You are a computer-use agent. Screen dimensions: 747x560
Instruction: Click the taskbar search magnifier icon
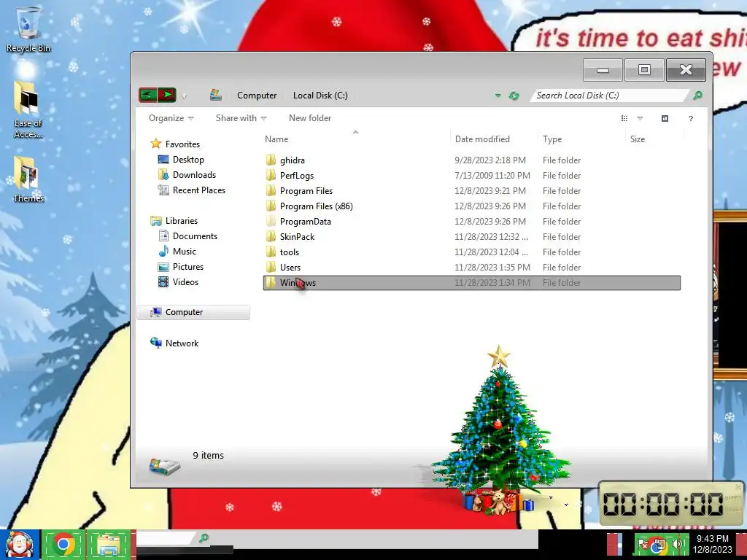(x=204, y=538)
